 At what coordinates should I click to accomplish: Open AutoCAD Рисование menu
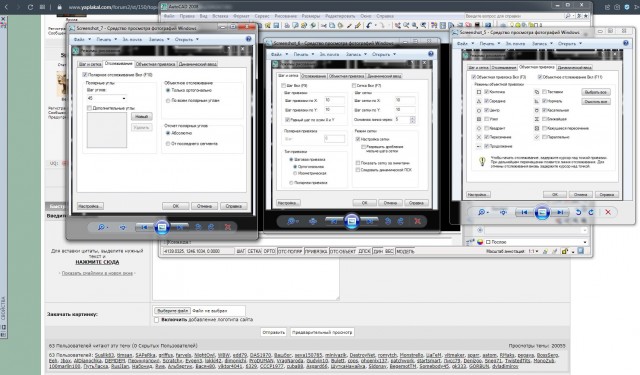285,16
